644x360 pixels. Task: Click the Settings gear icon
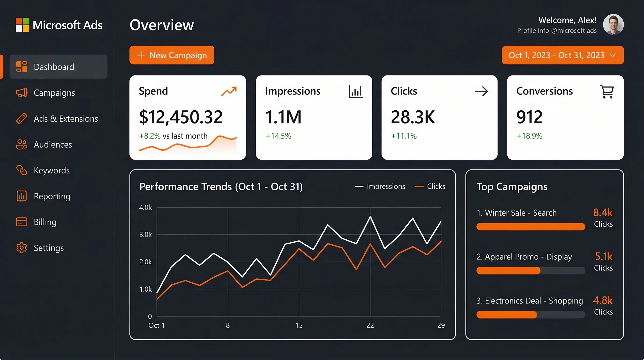click(x=21, y=248)
